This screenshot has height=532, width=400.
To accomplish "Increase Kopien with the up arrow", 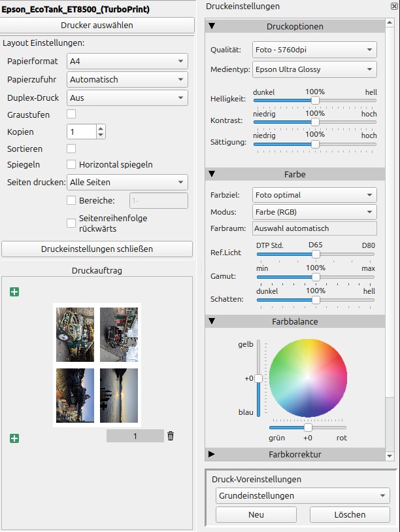I will pos(101,128).
